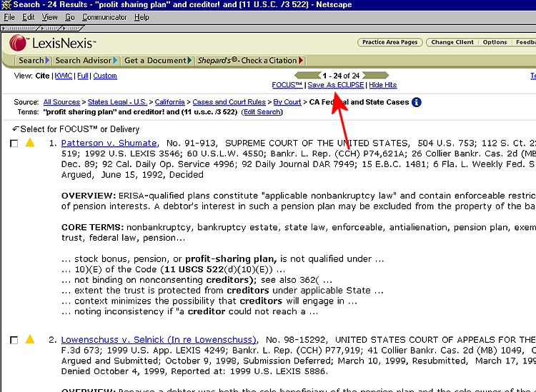Open the Search tab
The width and height of the screenshot is (536, 392).
(33, 61)
